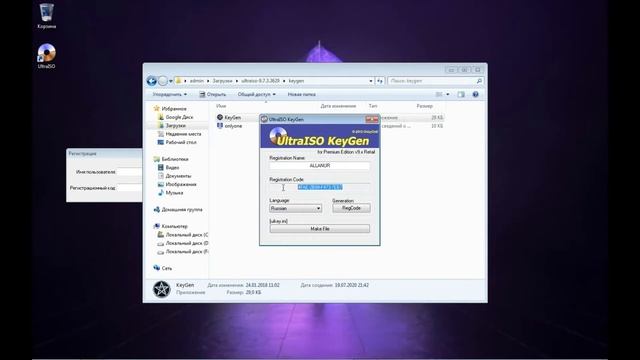Image resolution: width=640 pixels, height=360 pixels.
Task: Open the recent pages dropdown next to Forward
Action: pos(171,81)
